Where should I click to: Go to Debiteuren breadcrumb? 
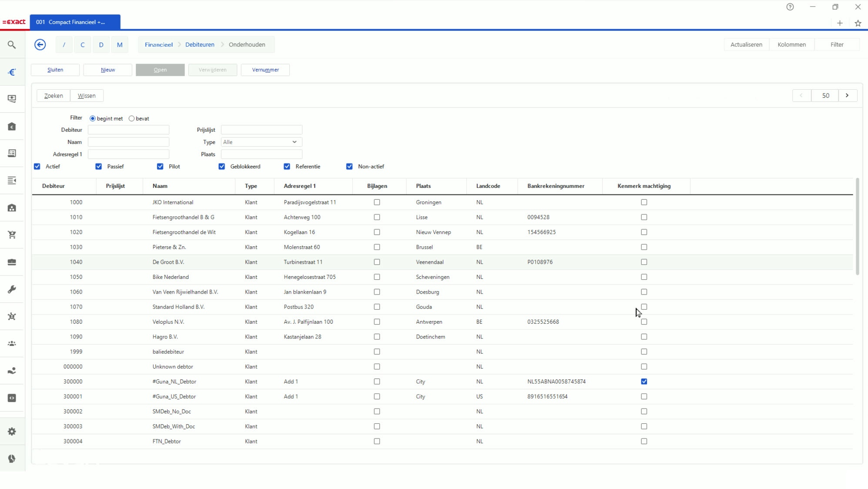[200, 44]
